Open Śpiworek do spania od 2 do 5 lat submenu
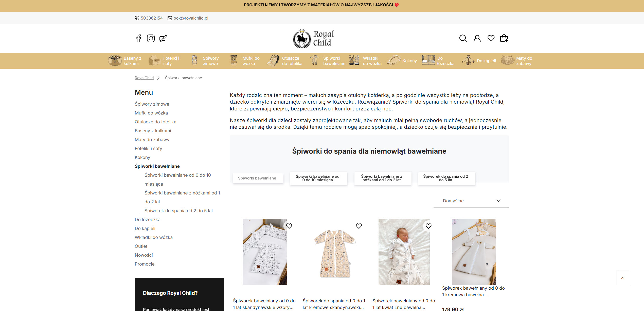 (178, 211)
